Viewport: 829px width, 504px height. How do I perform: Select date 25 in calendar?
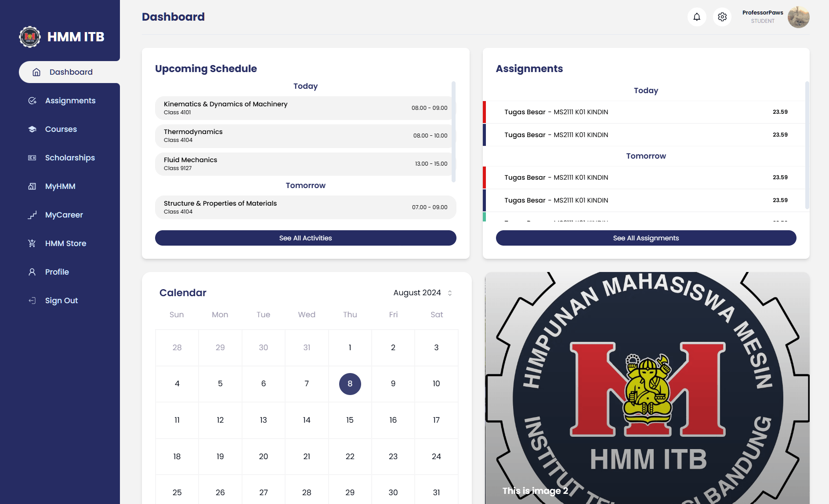(x=177, y=492)
